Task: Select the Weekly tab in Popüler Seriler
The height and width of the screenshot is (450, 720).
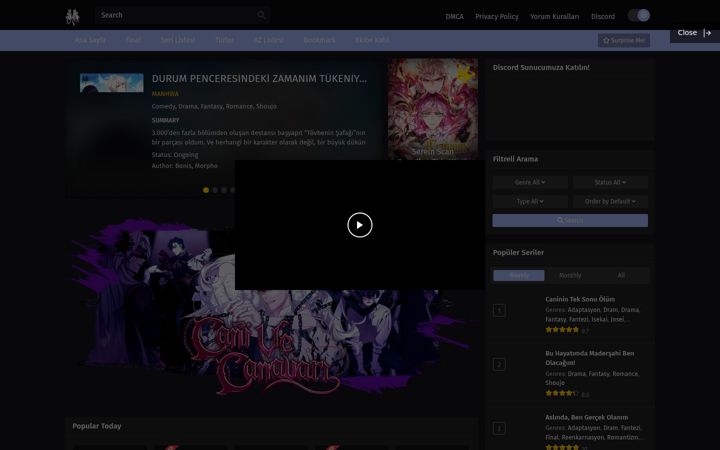Action: coord(519,276)
